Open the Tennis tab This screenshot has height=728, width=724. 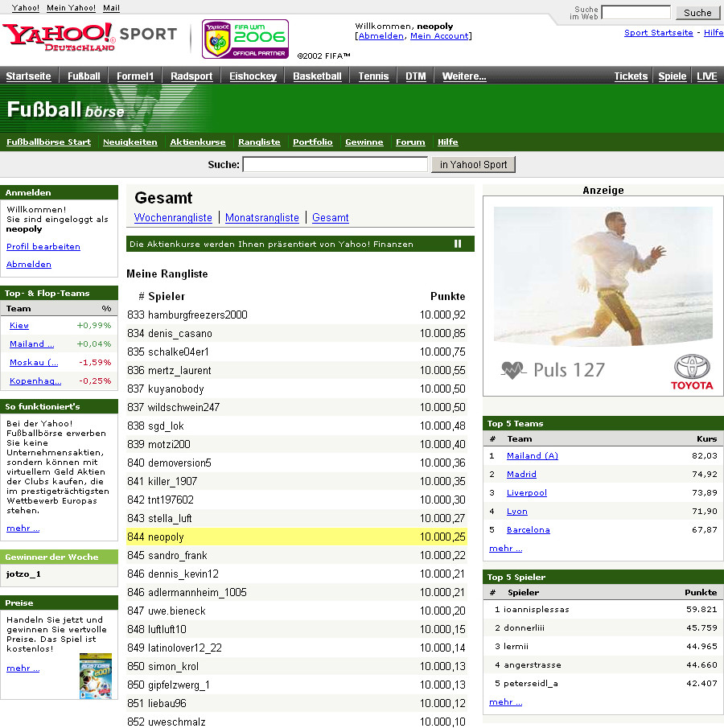click(373, 76)
